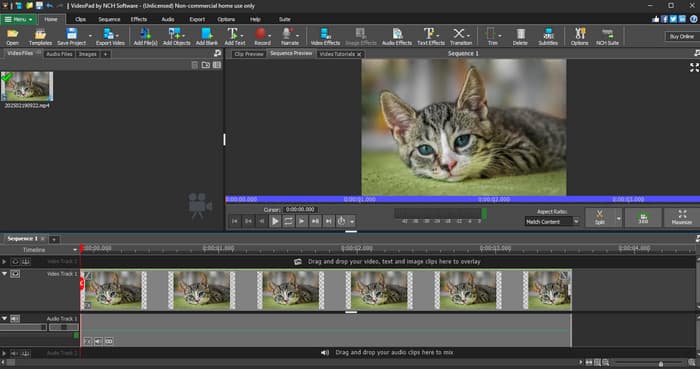Click the Play button in preview
The image size is (700, 369).
tap(275, 221)
